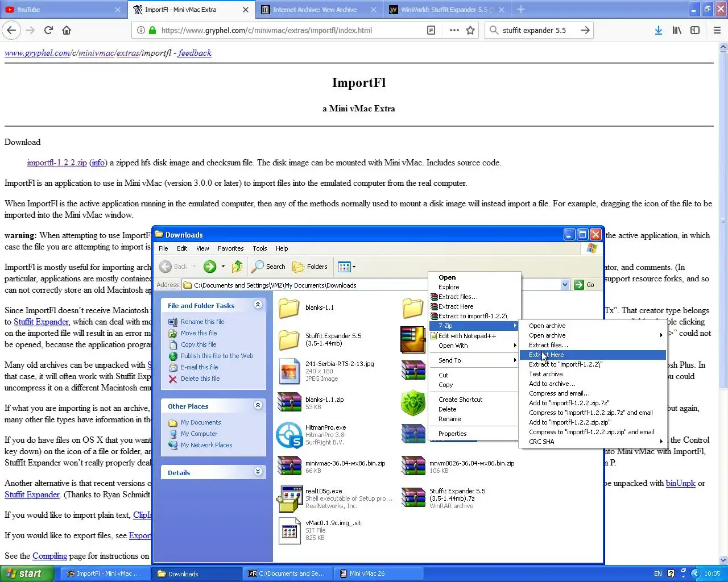
Task: Open new tab with plus icon
Action: coord(521,9)
